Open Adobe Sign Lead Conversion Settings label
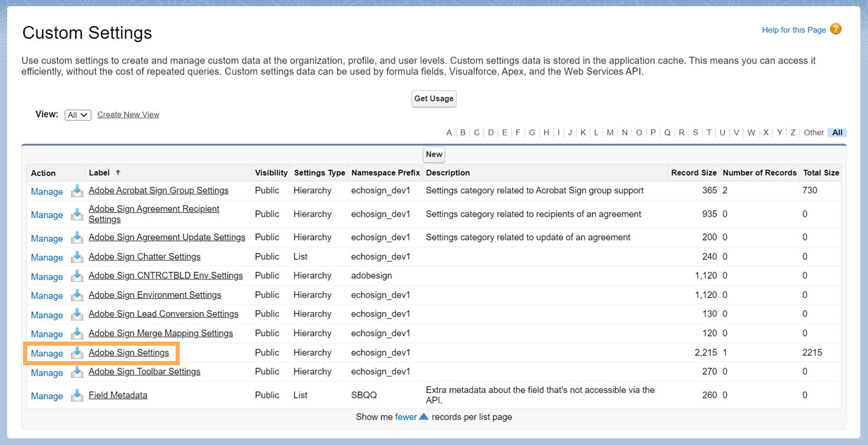Viewport: 868px width, 445px height. tap(163, 314)
